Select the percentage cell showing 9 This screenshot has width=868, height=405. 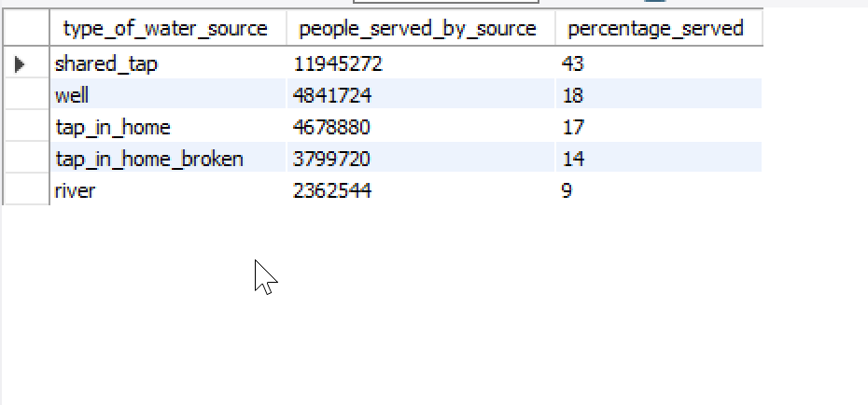click(x=567, y=190)
